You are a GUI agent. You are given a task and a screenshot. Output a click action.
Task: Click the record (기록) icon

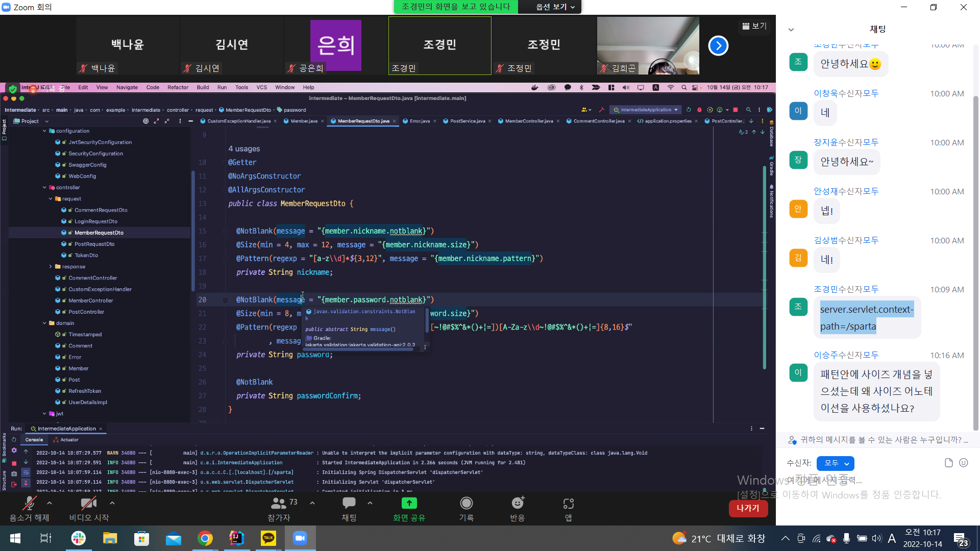(x=466, y=504)
